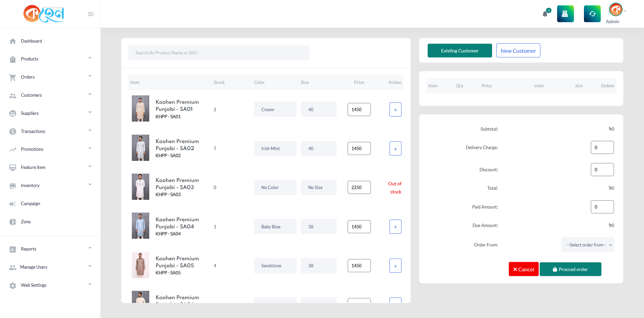The image size is (644, 318).
Task: Collapse sidebar with hamburger menu icon
Action: point(91,14)
